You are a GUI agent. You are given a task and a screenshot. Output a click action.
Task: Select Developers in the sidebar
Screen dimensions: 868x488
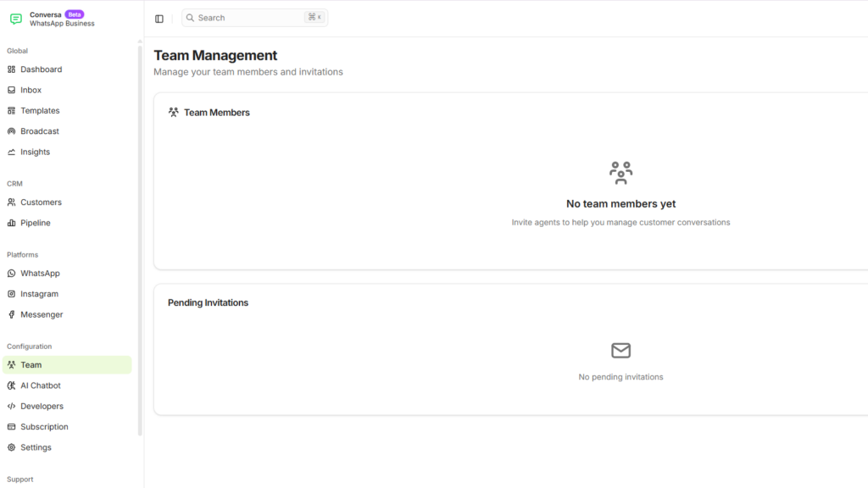[x=42, y=407]
